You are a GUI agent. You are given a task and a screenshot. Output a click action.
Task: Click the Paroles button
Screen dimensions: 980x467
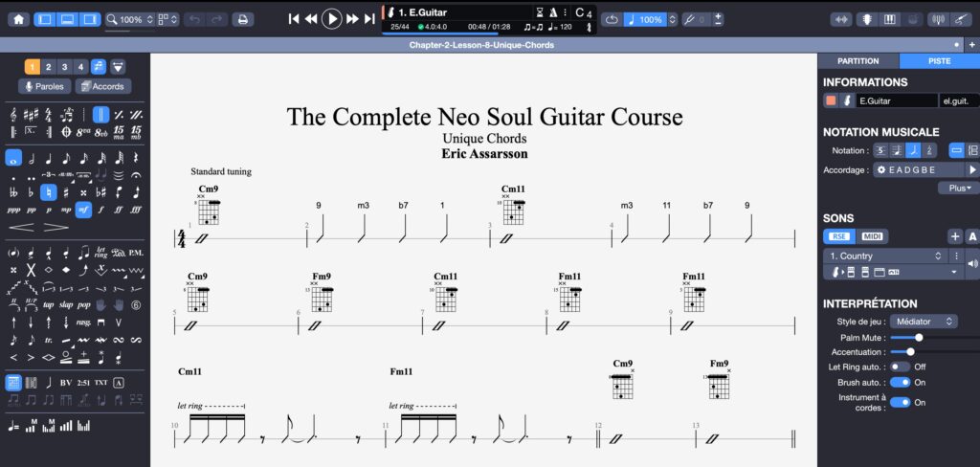[x=44, y=86]
